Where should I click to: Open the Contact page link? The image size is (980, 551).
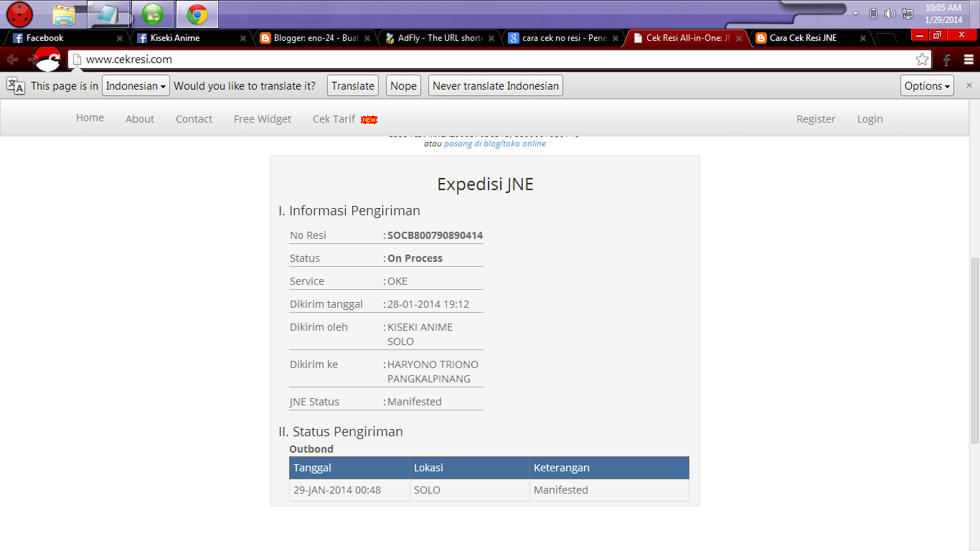pos(194,119)
